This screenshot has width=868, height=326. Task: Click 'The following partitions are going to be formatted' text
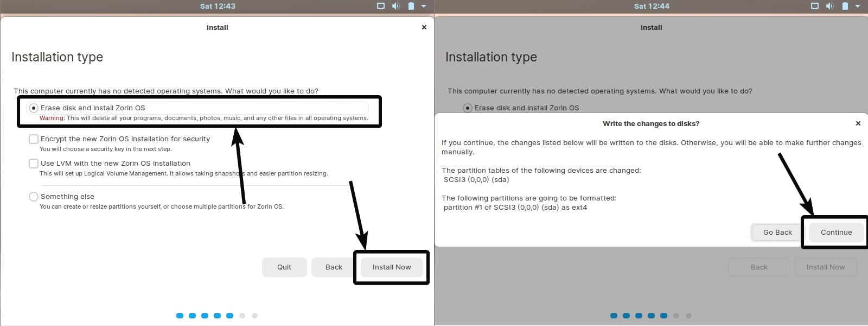529,198
